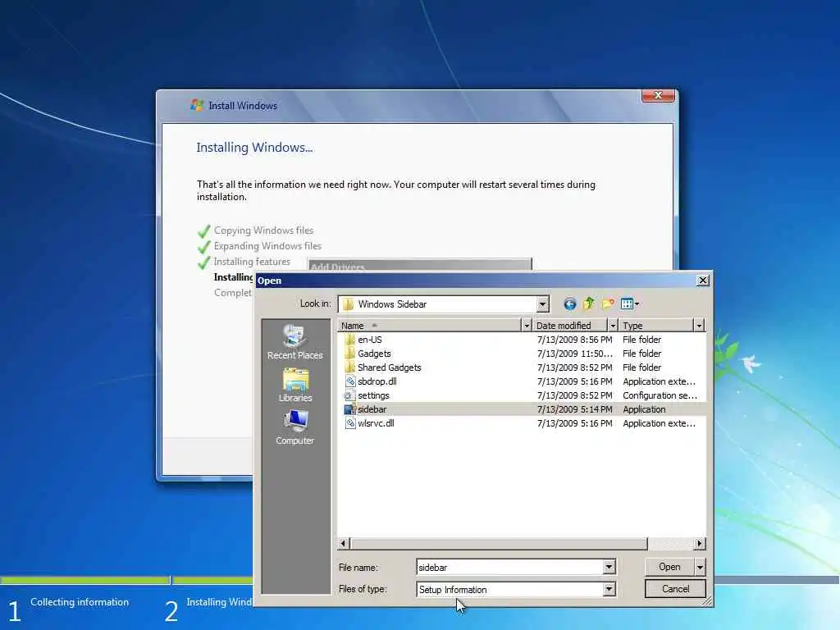Click the sbdrop.dll Application extension type cell
Viewport: 840px width, 630px height.
(x=659, y=381)
